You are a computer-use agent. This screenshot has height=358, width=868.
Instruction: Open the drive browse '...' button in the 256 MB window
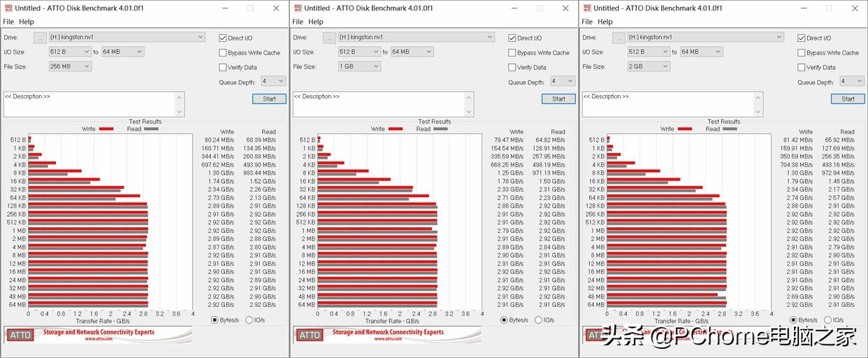(x=41, y=37)
